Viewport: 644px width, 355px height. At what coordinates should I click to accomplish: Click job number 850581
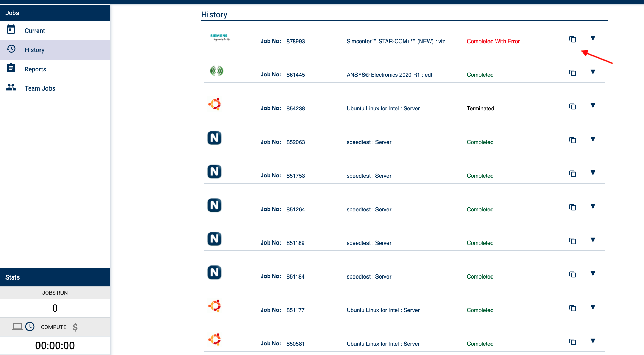[296, 344]
